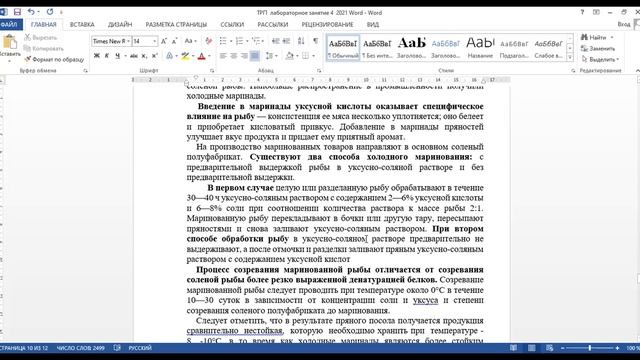Viewport: 640px width, 360px height.
Task: Clear all formatting with eraser icon
Action: tap(209, 41)
